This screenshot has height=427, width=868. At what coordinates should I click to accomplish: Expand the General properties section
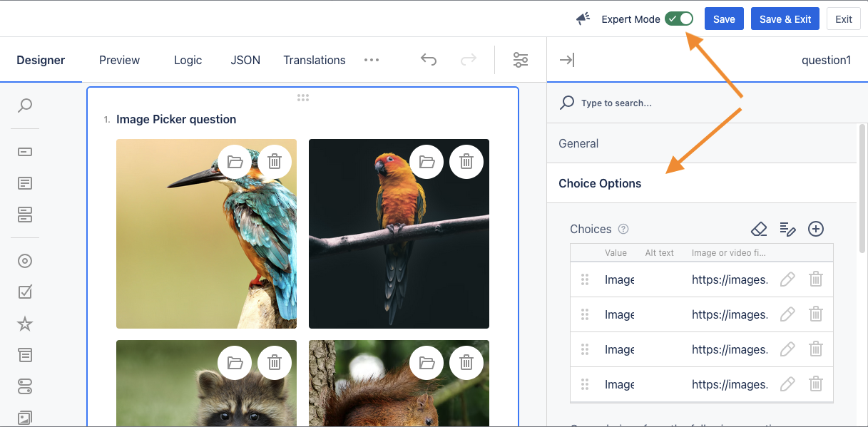pos(701,143)
